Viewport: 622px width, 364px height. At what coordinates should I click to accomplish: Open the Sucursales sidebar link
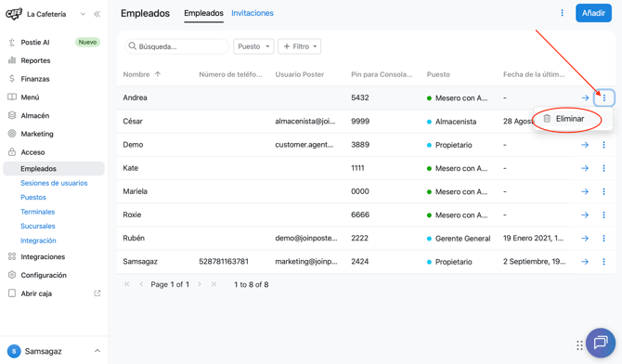38,226
